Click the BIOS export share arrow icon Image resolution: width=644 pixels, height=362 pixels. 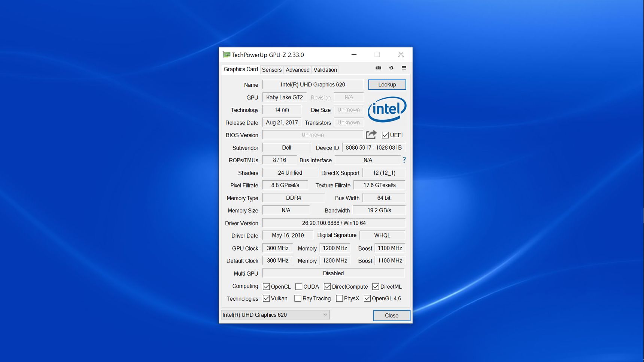click(371, 135)
